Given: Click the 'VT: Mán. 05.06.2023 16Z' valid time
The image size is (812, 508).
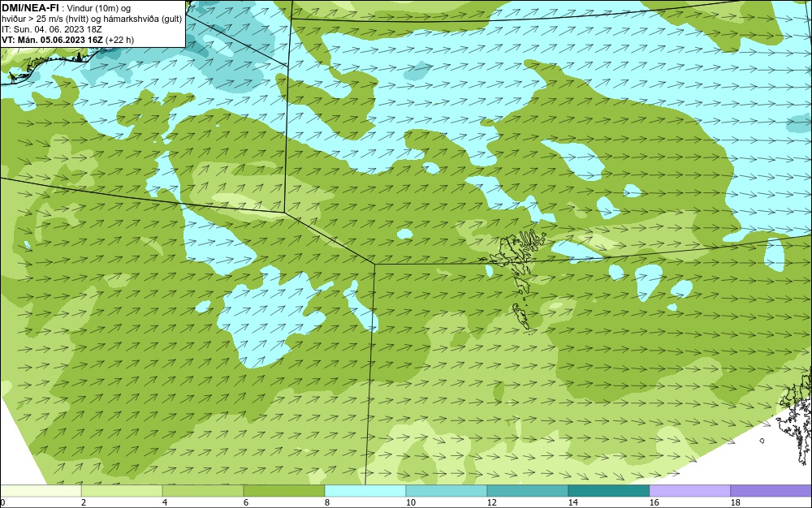Looking at the screenshot, I should [x=52, y=39].
